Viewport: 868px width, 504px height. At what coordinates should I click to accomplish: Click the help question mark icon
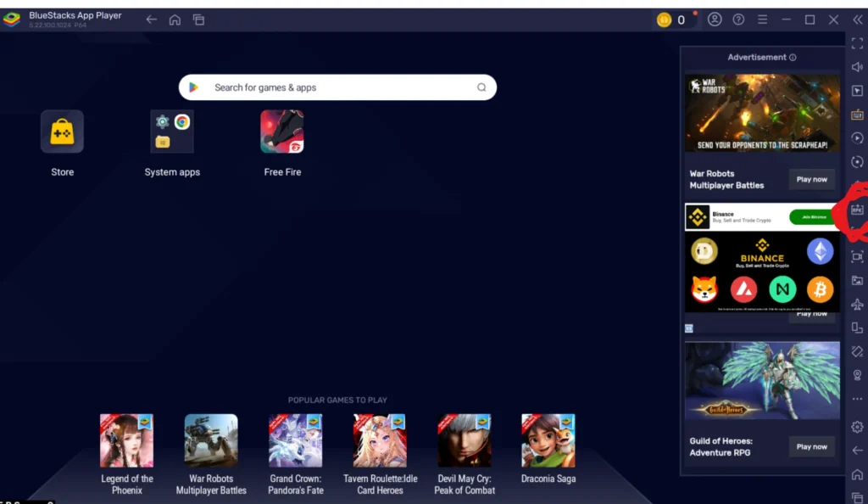pyautogui.click(x=738, y=20)
